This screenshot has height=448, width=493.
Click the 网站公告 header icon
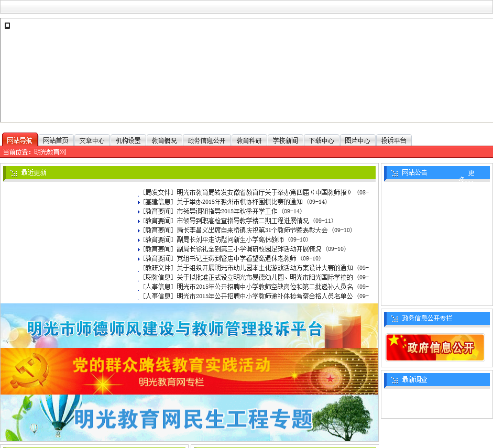click(x=395, y=173)
